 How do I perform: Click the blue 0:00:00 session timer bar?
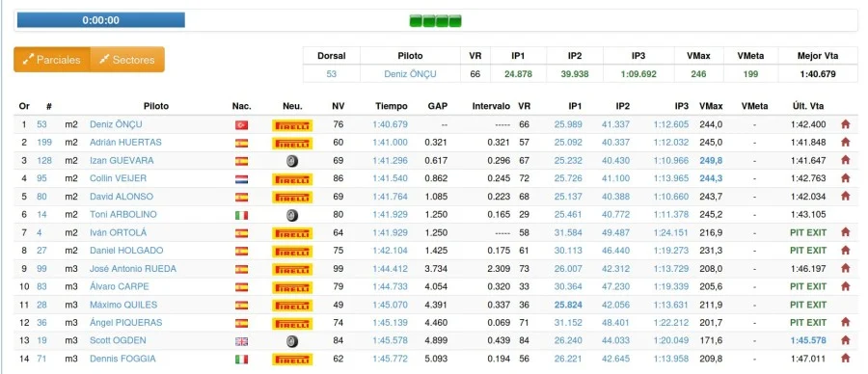(100, 20)
